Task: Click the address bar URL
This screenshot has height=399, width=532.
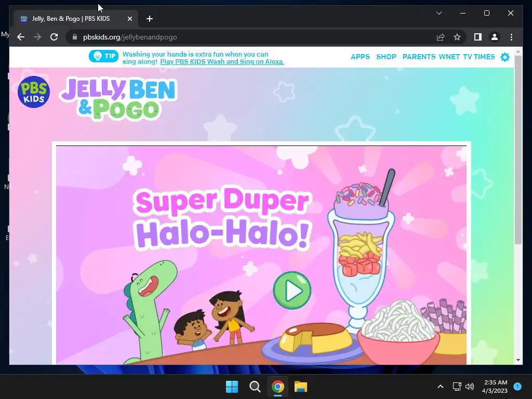Action: tap(130, 37)
